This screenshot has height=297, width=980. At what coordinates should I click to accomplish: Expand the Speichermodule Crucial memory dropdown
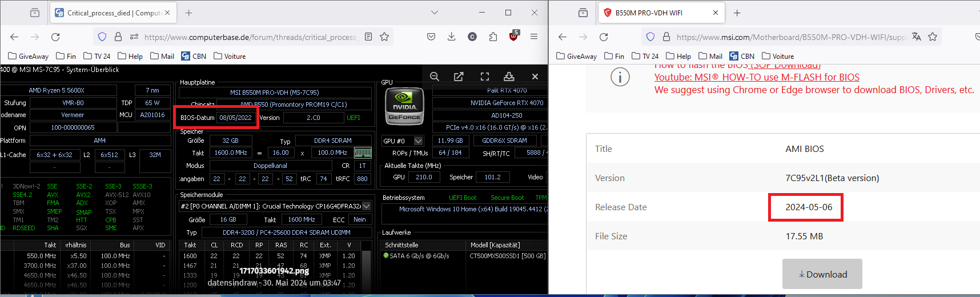367,206
